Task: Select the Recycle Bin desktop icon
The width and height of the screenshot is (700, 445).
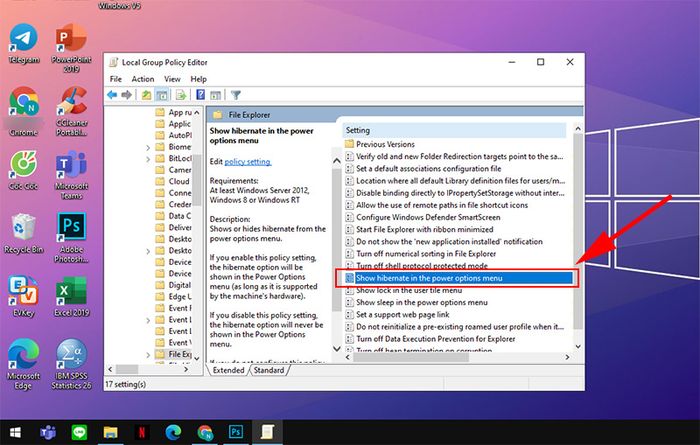Action: pos(24,234)
